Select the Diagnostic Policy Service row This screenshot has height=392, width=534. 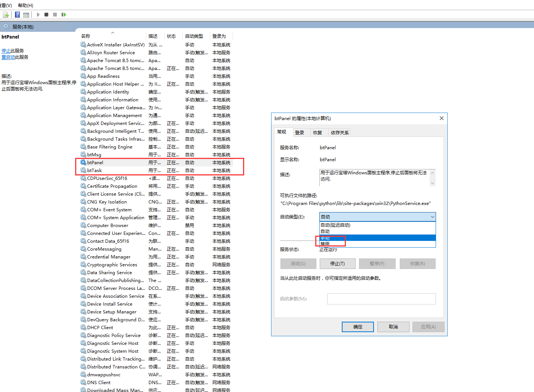156,335
